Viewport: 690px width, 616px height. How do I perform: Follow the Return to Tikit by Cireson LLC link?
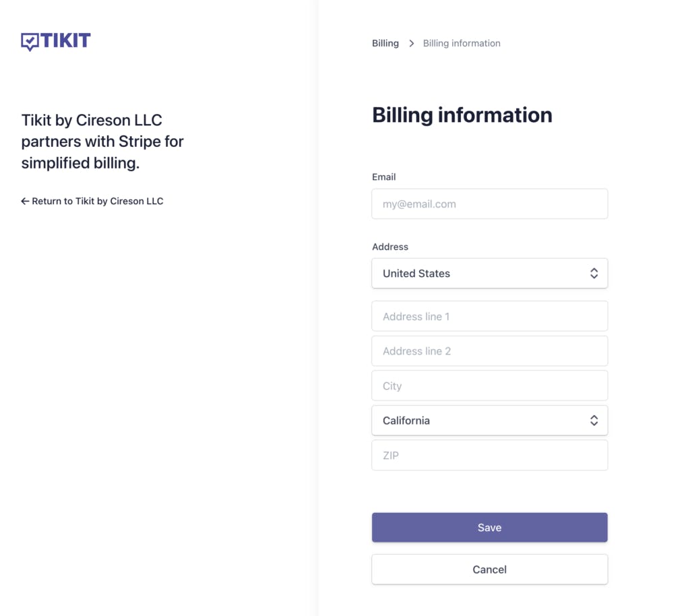(98, 201)
